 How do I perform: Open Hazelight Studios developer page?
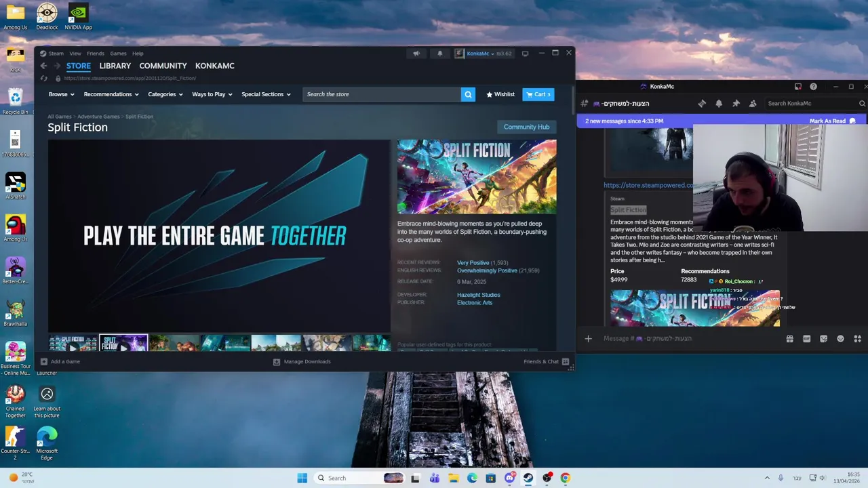[478, 295]
